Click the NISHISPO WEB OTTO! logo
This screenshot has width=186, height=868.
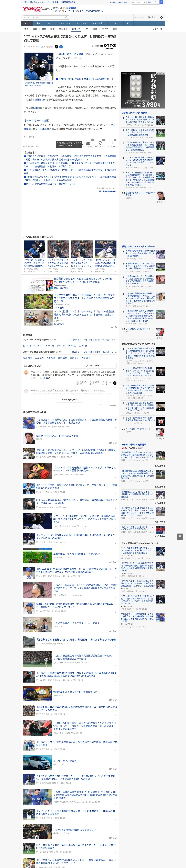click(x=104, y=46)
